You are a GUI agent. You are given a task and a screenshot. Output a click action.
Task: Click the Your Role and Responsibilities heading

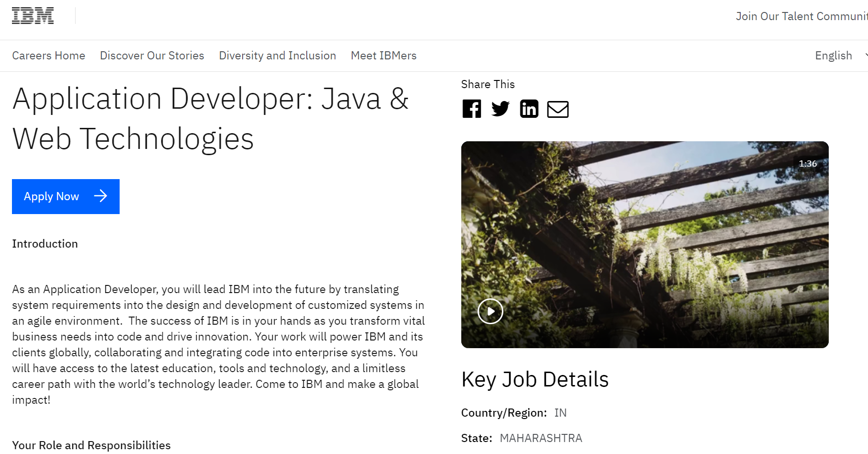point(91,445)
